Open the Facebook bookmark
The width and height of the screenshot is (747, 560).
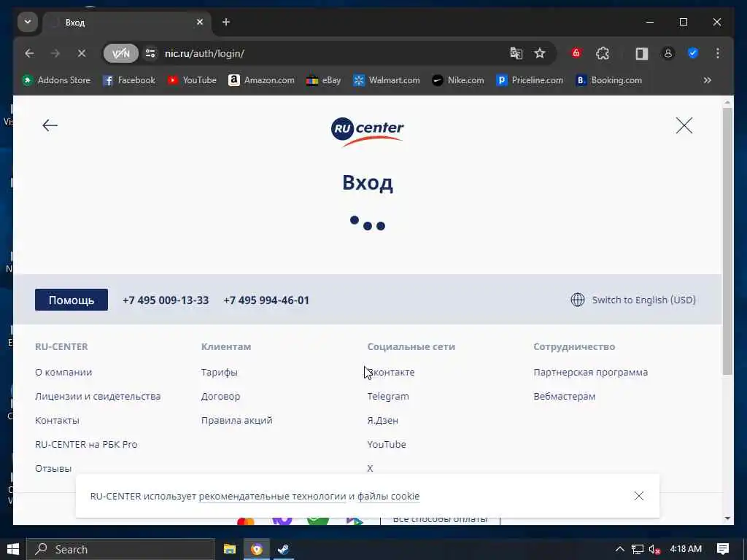click(x=129, y=80)
